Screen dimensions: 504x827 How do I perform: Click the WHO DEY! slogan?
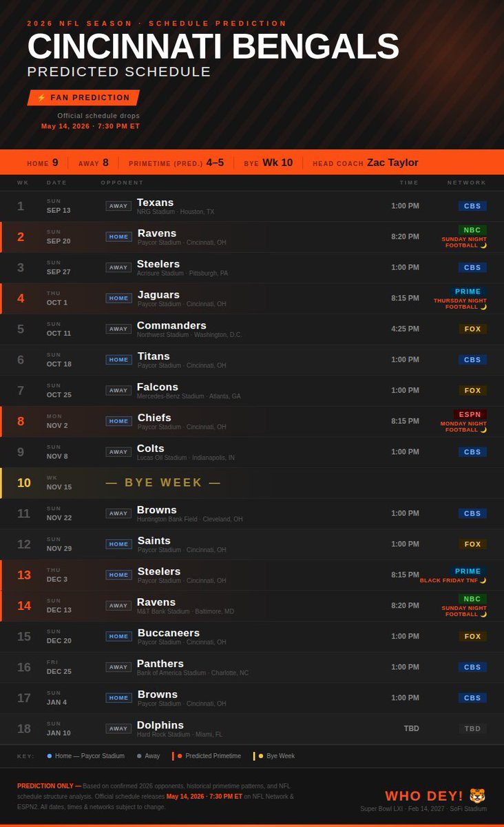[x=423, y=797]
